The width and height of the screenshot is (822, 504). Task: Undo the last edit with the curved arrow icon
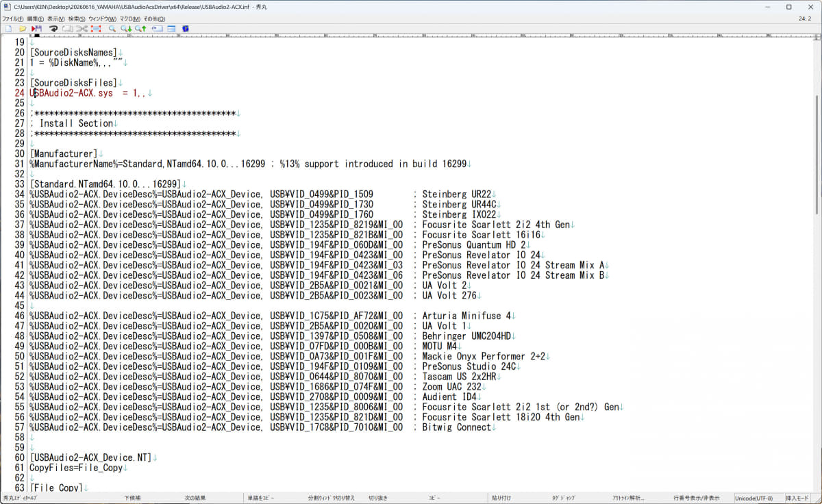coord(53,29)
